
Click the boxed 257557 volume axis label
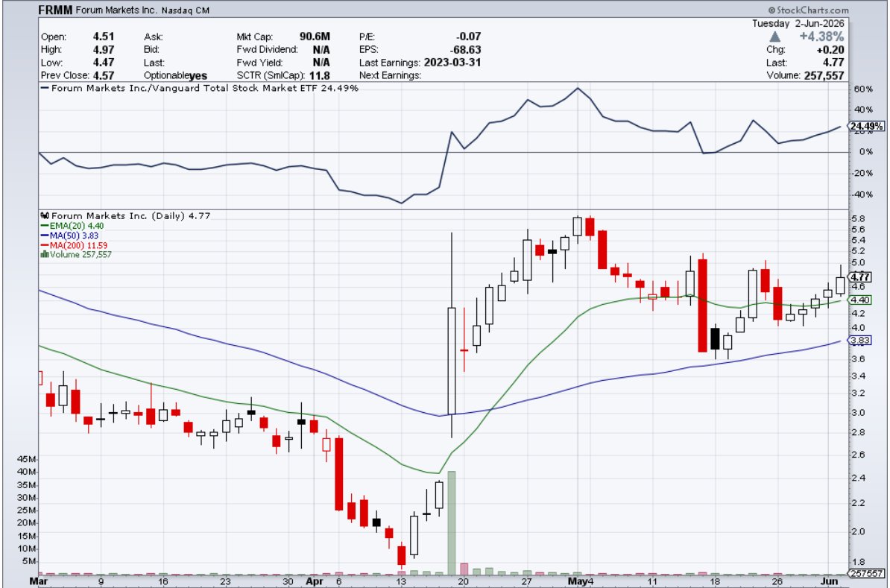(866, 574)
